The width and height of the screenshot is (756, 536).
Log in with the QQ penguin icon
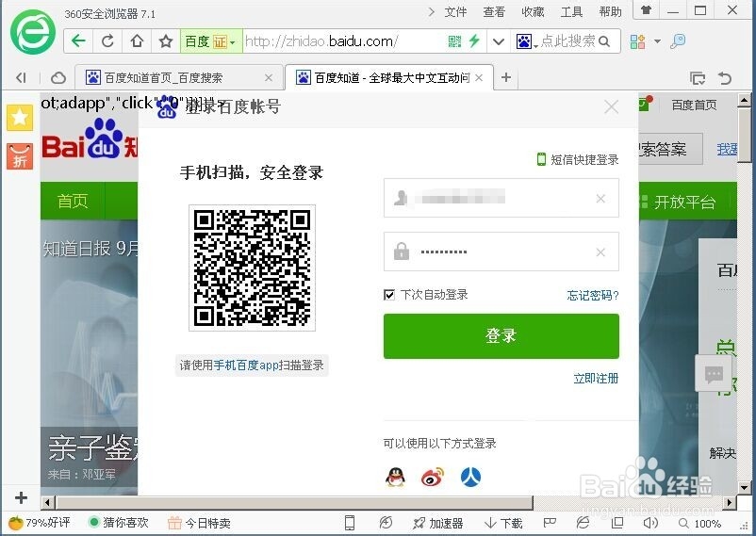pos(395,477)
